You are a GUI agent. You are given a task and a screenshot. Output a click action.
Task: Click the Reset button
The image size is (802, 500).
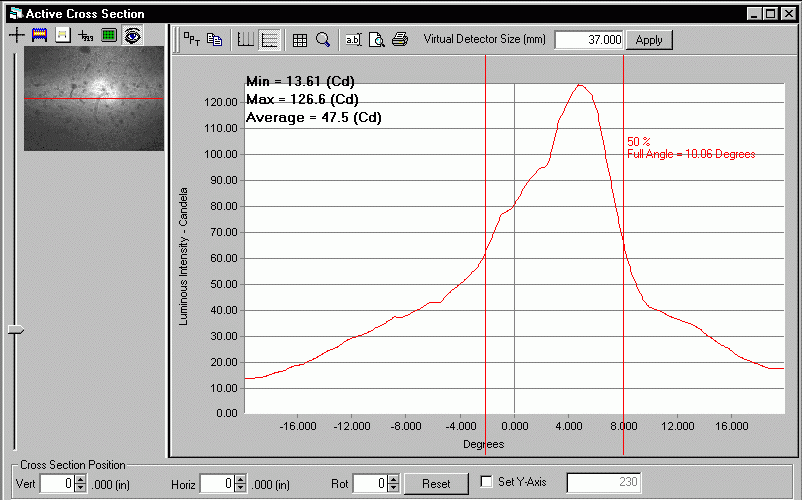pos(436,484)
